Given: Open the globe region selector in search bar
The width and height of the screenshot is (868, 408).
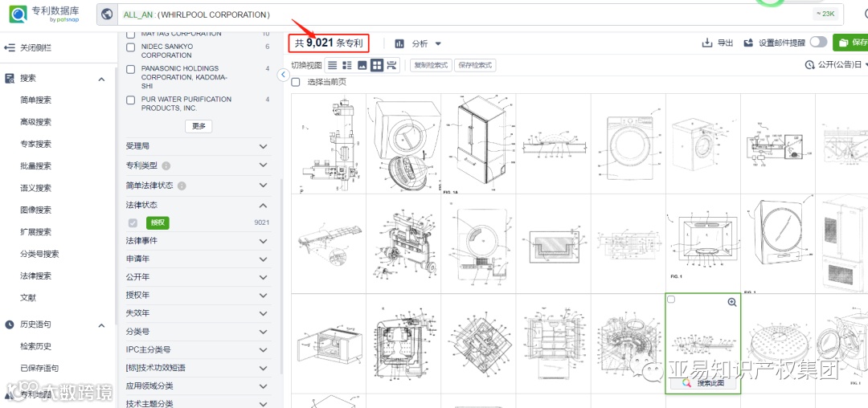Looking at the screenshot, I should click(x=107, y=14).
